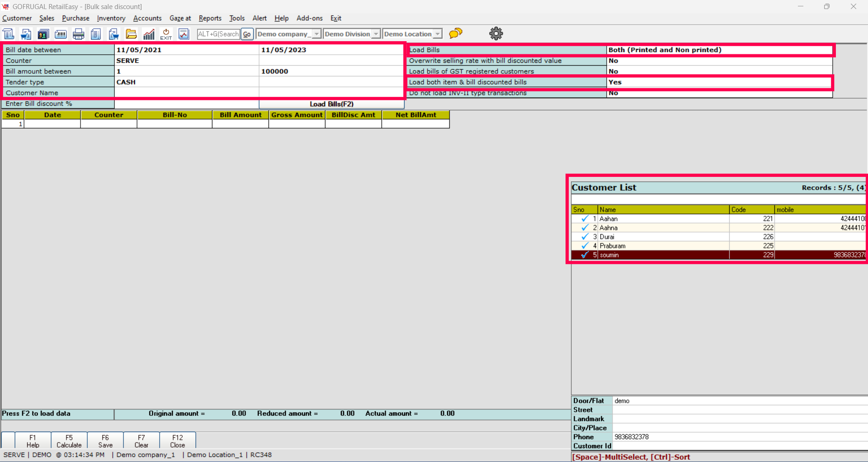868x462 pixels.
Task: Click the Load Bills(F2) button
Action: [331, 104]
